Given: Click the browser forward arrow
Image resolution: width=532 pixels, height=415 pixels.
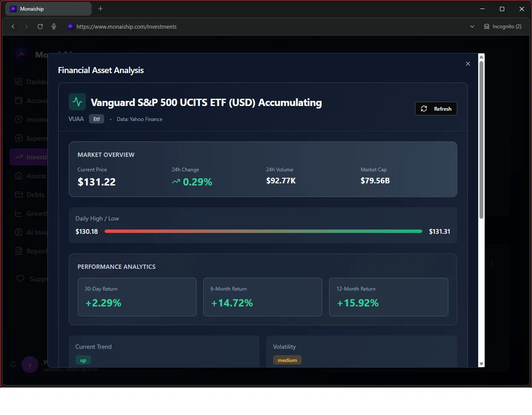Looking at the screenshot, I should tap(26, 26).
